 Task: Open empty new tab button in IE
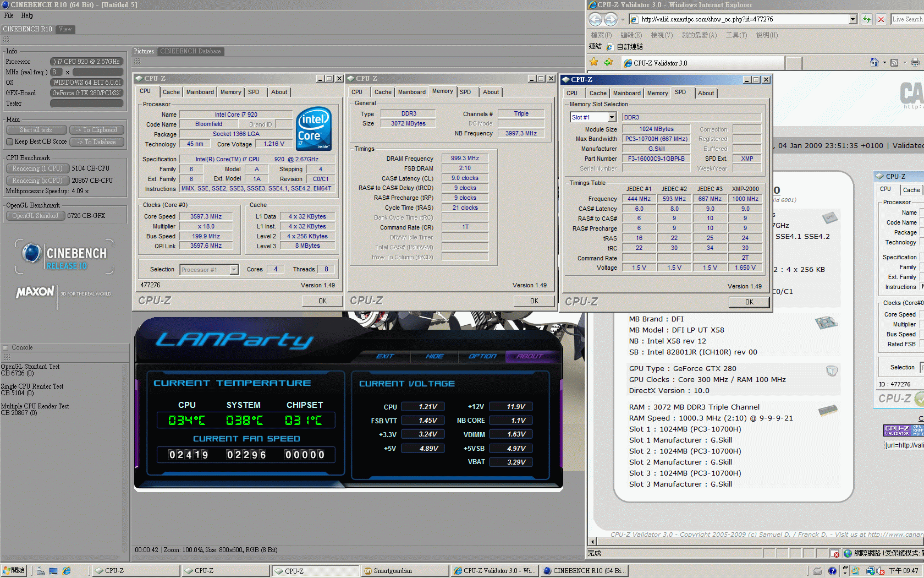point(794,63)
